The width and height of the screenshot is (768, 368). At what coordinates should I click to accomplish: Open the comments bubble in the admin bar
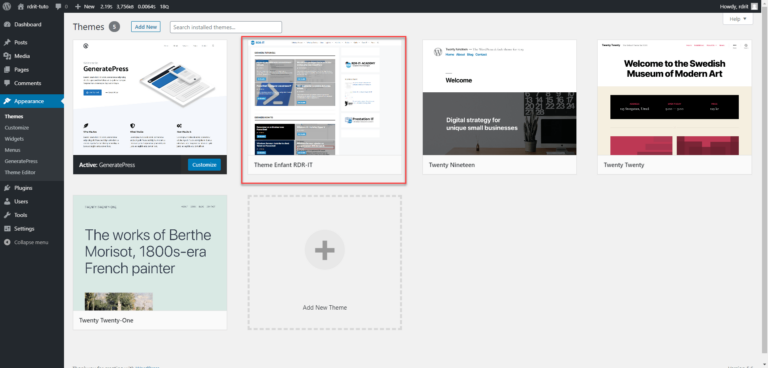point(62,7)
